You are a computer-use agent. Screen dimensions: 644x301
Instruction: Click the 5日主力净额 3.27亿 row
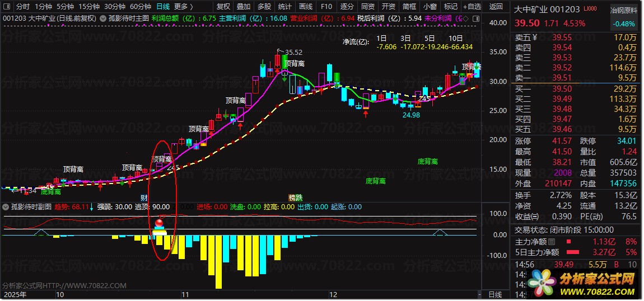[x=576, y=252]
